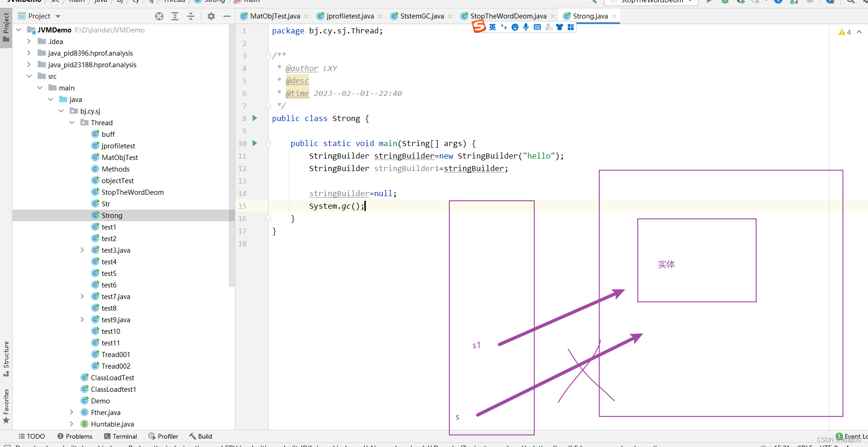Click the Sogou voice microphone icon
Screen dimensions: 868x447
(526, 27)
